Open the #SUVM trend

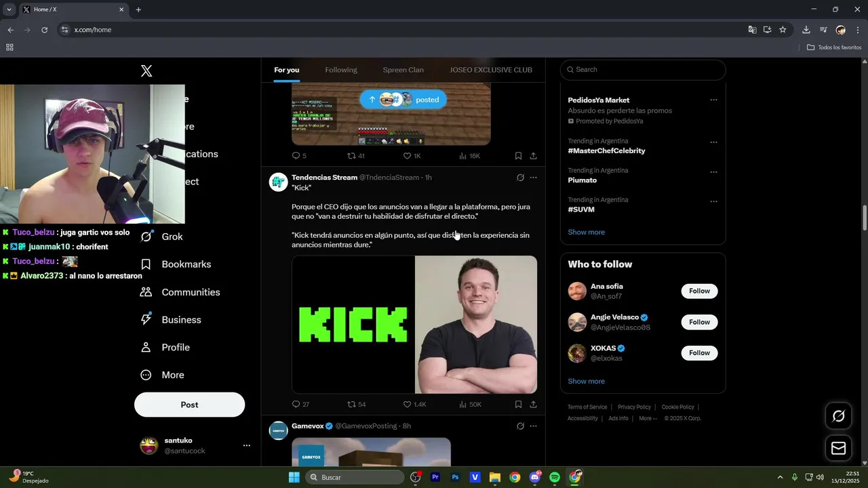click(581, 209)
